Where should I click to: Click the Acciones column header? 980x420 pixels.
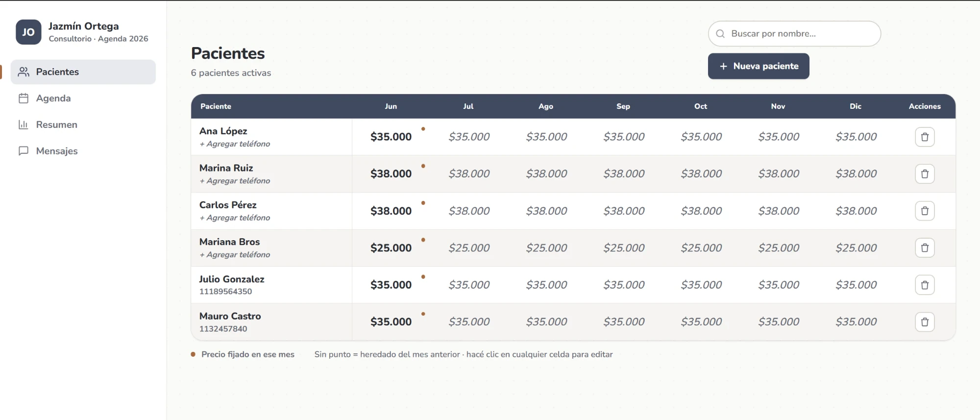pos(925,106)
